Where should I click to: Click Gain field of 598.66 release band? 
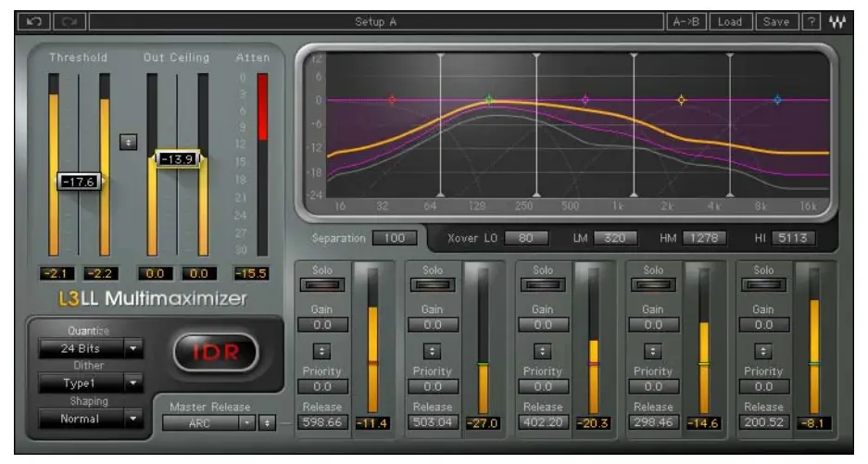coord(322,325)
